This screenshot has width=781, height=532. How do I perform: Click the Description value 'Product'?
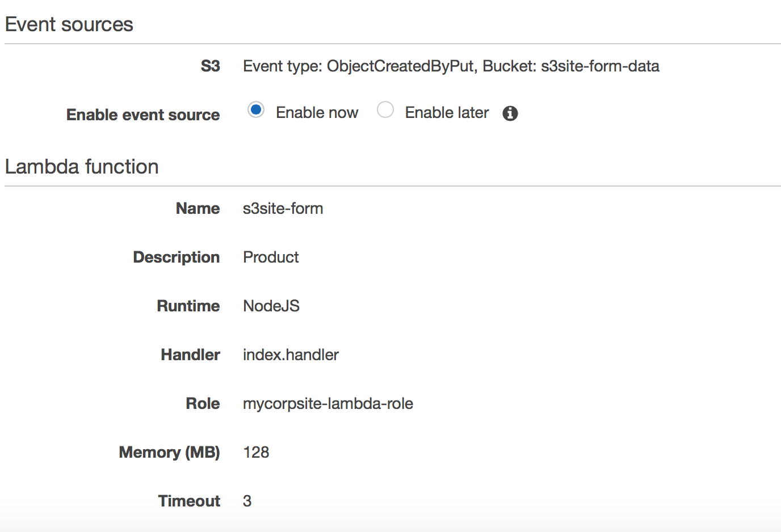271,257
